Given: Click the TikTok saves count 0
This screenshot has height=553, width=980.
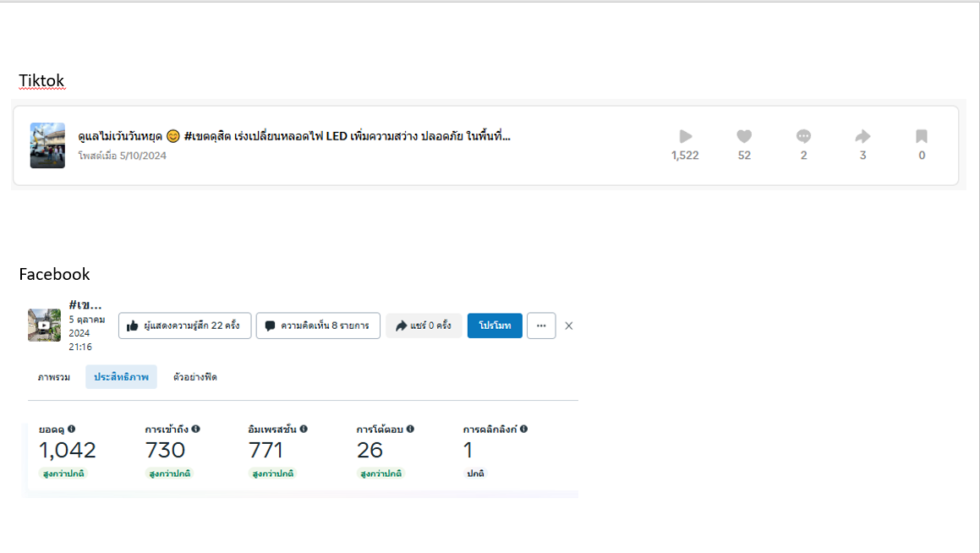Looking at the screenshot, I should click(922, 156).
